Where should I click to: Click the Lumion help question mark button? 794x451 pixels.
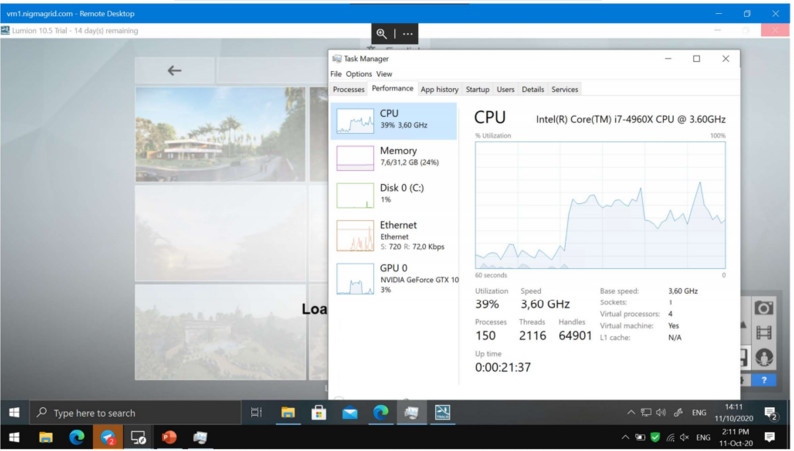pos(766,381)
